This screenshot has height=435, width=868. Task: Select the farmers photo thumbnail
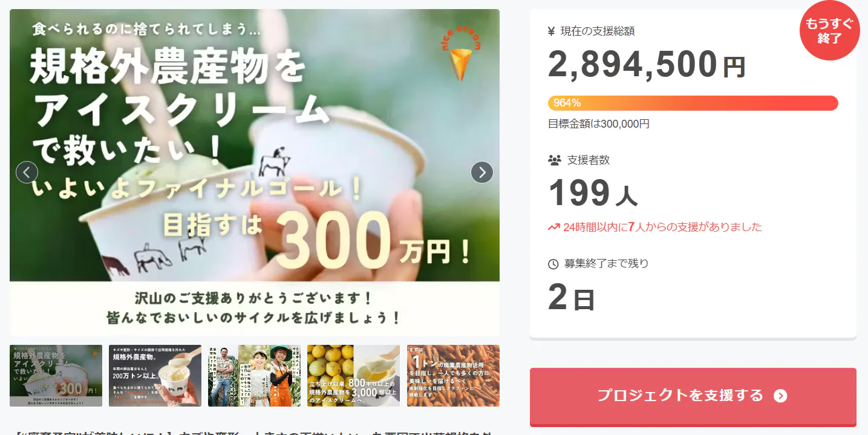pos(254,376)
